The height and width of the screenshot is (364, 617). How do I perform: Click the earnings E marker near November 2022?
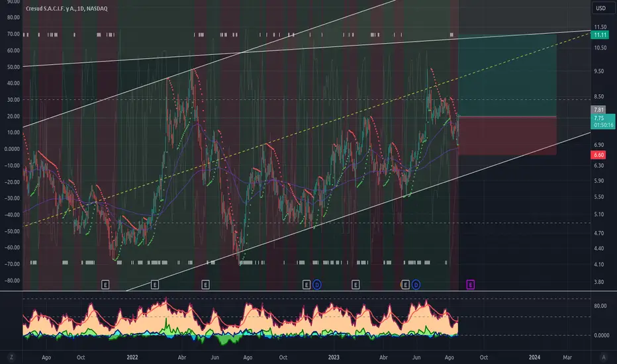307,285
